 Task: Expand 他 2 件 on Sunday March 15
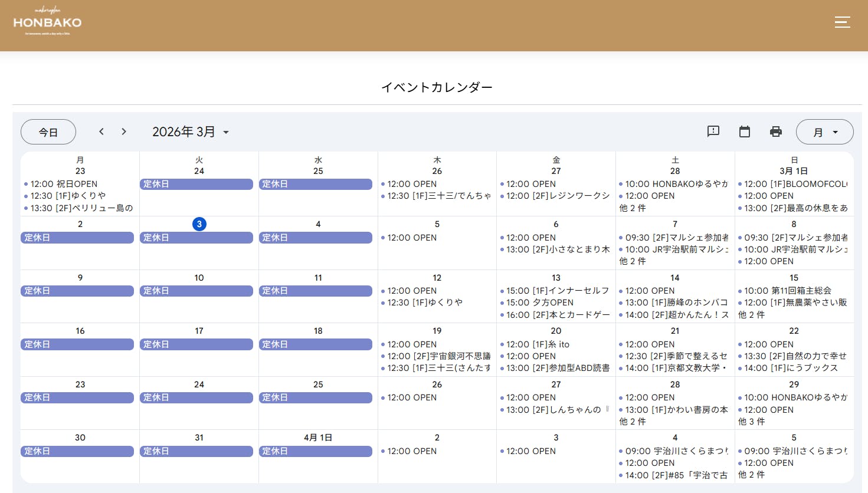pyautogui.click(x=752, y=315)
